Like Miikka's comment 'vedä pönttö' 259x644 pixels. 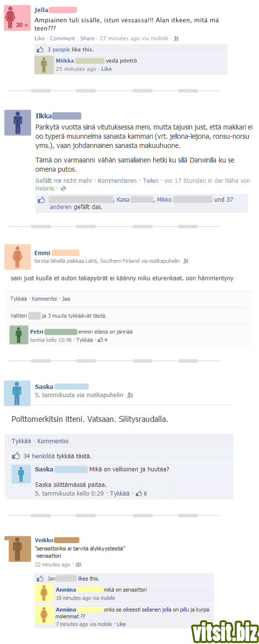coord(107,69)
